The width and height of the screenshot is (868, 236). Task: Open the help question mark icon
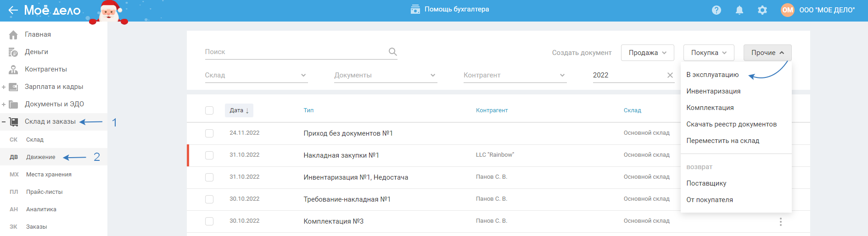[717, 10]
